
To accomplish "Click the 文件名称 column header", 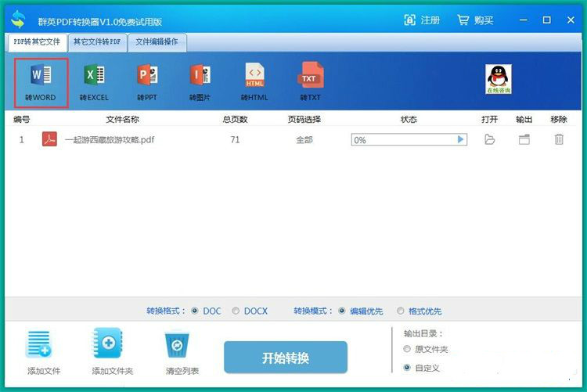I will pyautogui.click(x=122, y=119).
